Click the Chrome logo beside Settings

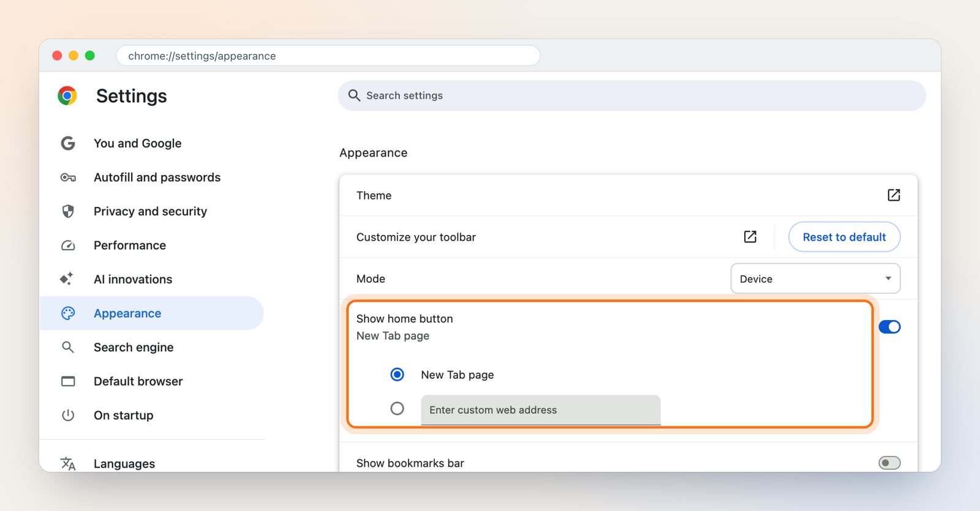click(67, 95)
